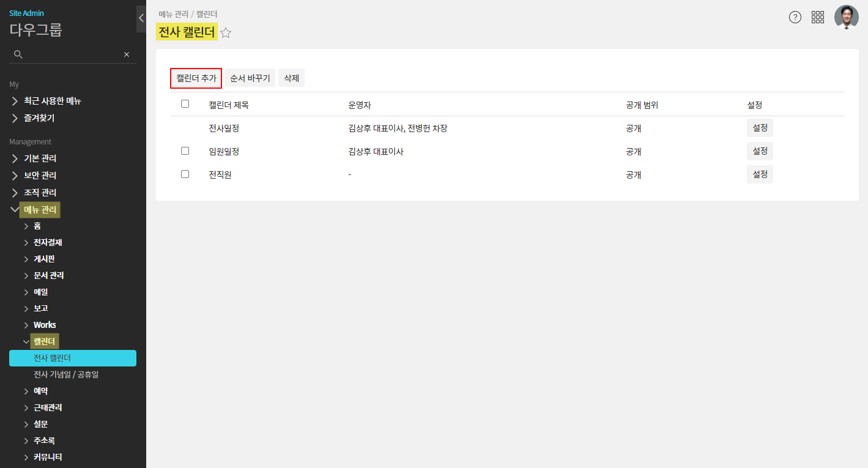This screenshot has height=468, width=868.
Task: Check the 전직원 calendar checkbox
Action: coord(185,174)
